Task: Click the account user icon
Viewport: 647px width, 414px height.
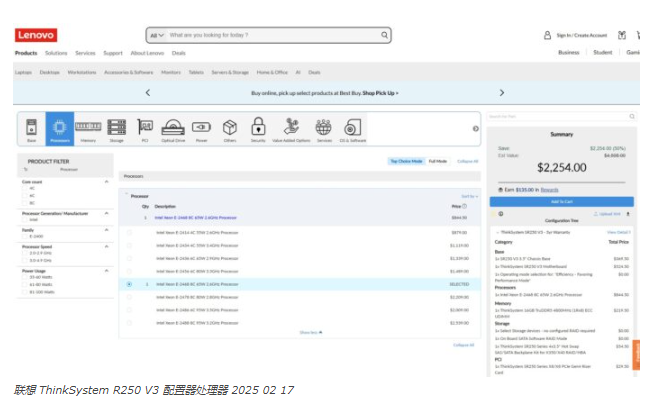Action: tap(547, 35)
